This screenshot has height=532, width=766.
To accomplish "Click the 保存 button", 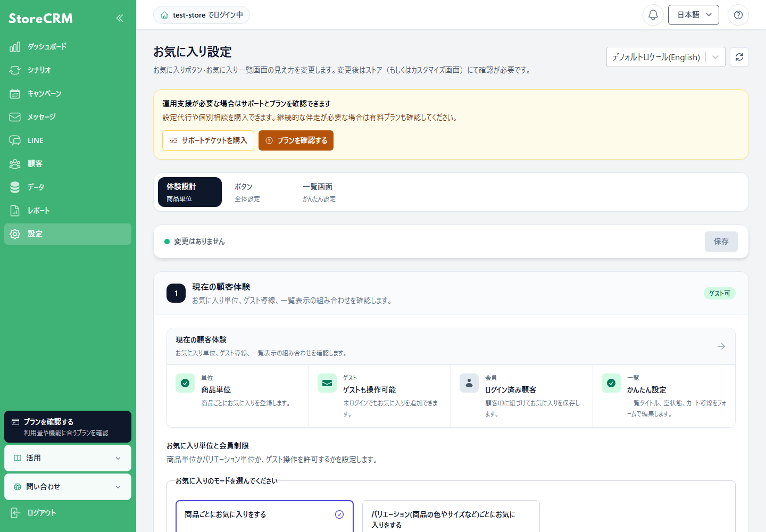I will 721,242.
